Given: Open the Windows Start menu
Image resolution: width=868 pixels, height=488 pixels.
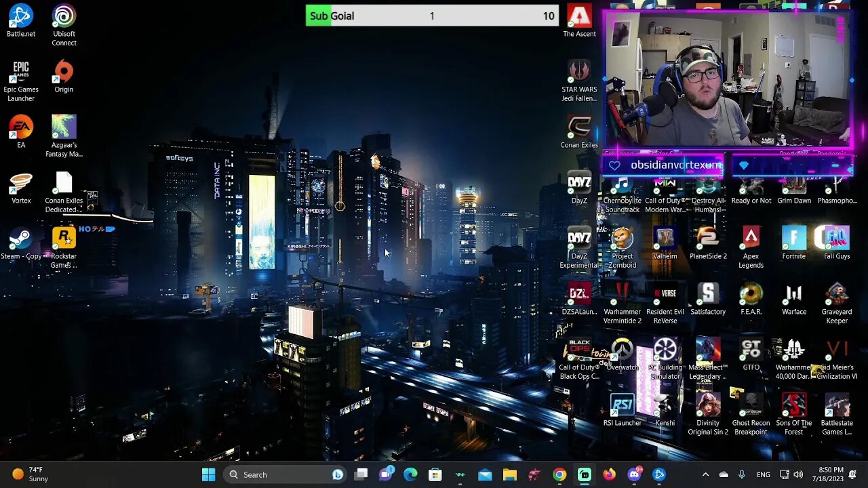Looking at the screenshot, I should click(x=208, y=474).
